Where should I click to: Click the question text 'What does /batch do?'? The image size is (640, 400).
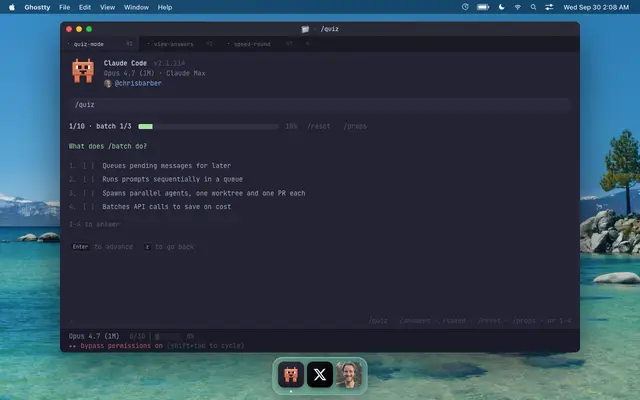108,146
